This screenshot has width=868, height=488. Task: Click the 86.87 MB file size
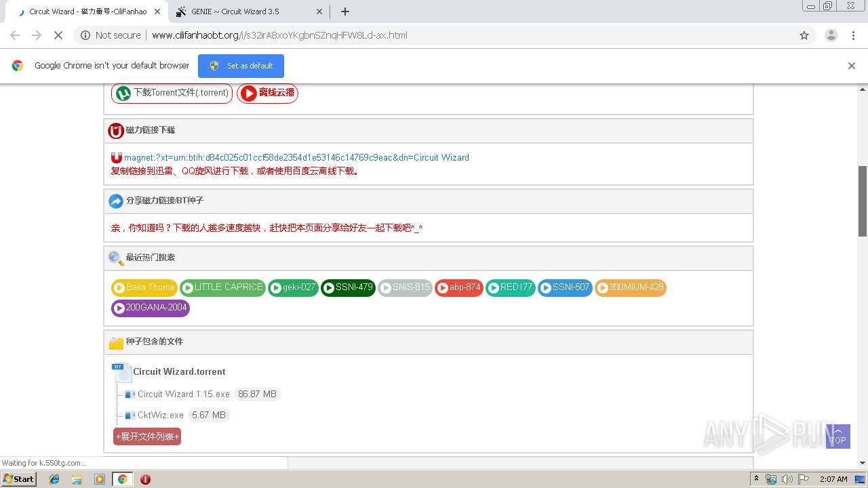click(x=257, y=394)
